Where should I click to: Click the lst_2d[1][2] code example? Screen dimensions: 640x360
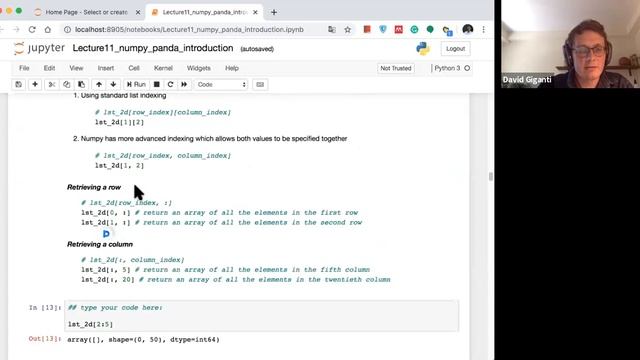coord(120,122)
